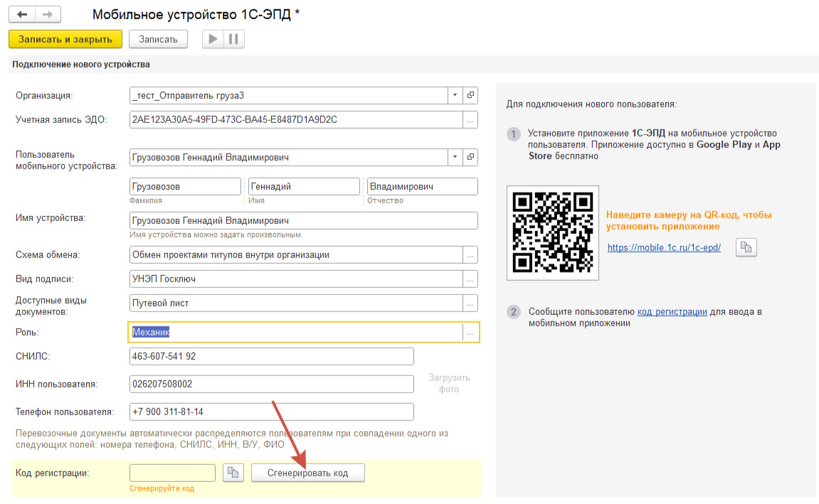Click the play icon in toolbar
The image size is (819, 504).
[x=213, y=39]
